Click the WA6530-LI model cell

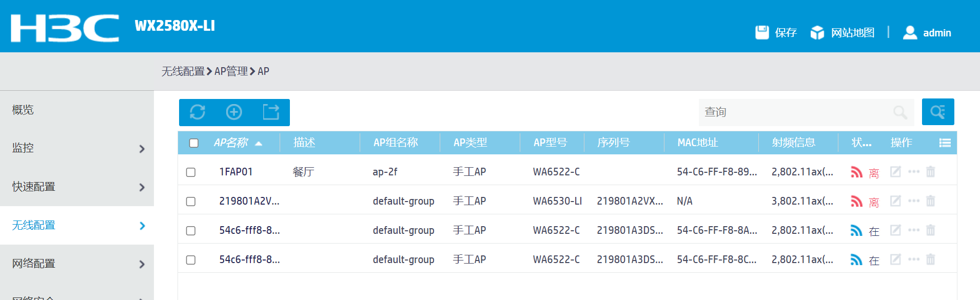pyautogui.click(x=557, y=201)
